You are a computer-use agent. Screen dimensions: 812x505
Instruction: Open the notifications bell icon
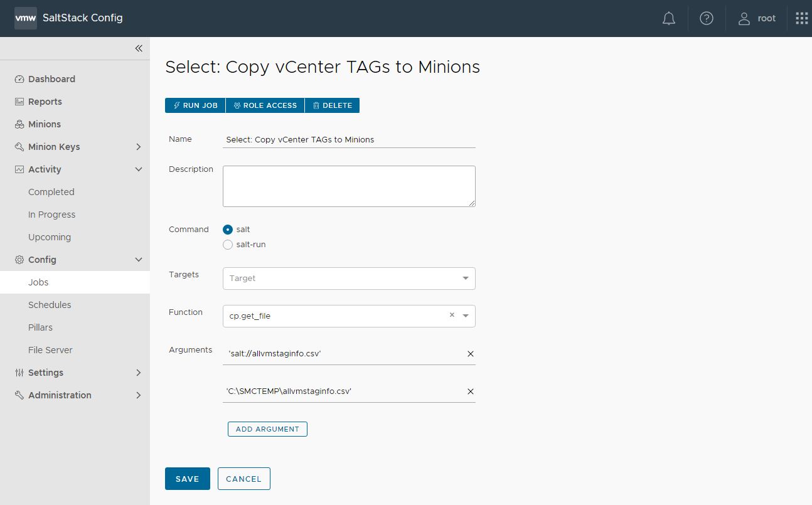pos(669,18)
